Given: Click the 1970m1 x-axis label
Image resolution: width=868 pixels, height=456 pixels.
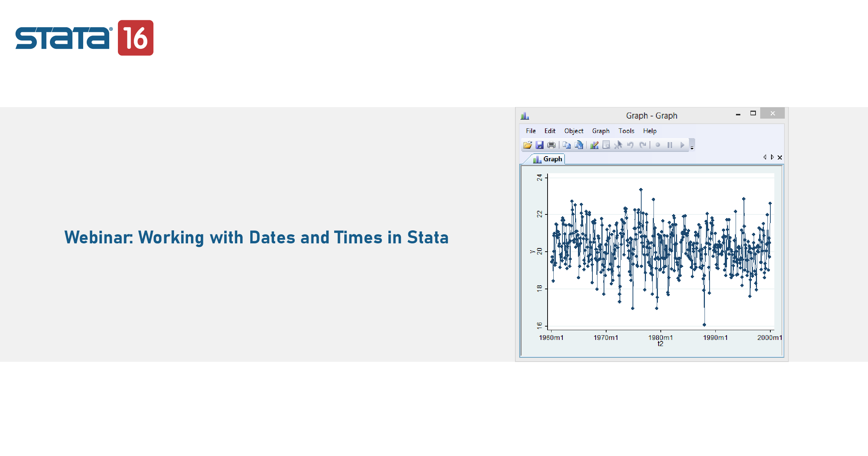Looking at the screenshot, I should point(606,337).
